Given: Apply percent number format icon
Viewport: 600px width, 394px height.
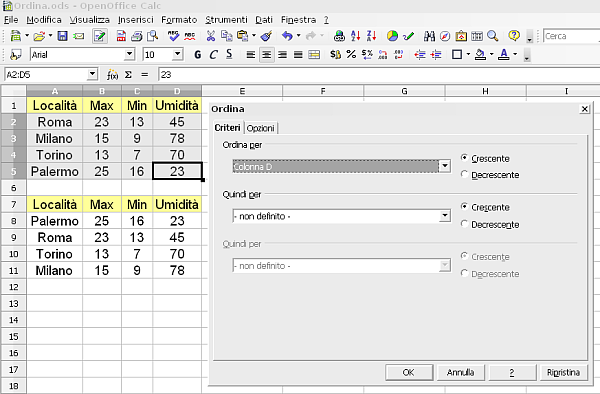Looking at the screenshot, I should (351, 55).
